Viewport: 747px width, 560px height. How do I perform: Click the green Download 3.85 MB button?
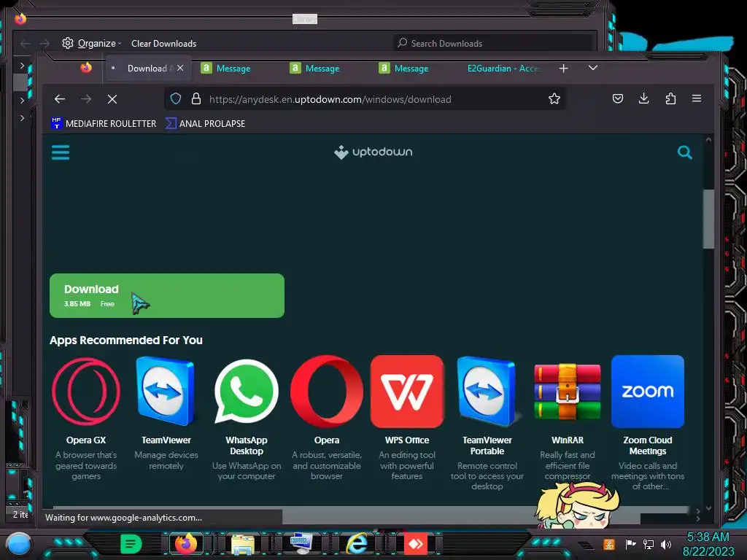(x=167, y=295)
